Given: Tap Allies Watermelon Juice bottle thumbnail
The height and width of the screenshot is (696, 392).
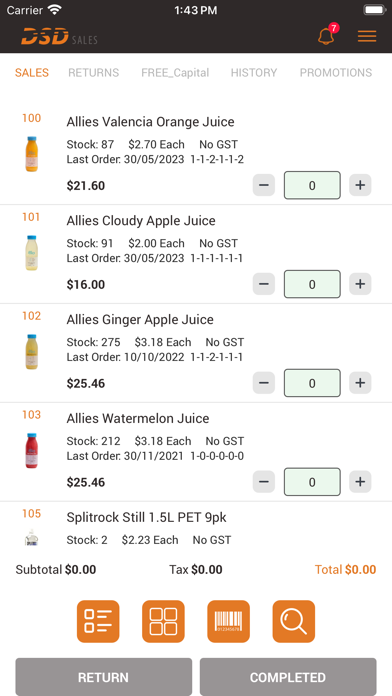Looking at the screenshot, I should tap(32, 451).
